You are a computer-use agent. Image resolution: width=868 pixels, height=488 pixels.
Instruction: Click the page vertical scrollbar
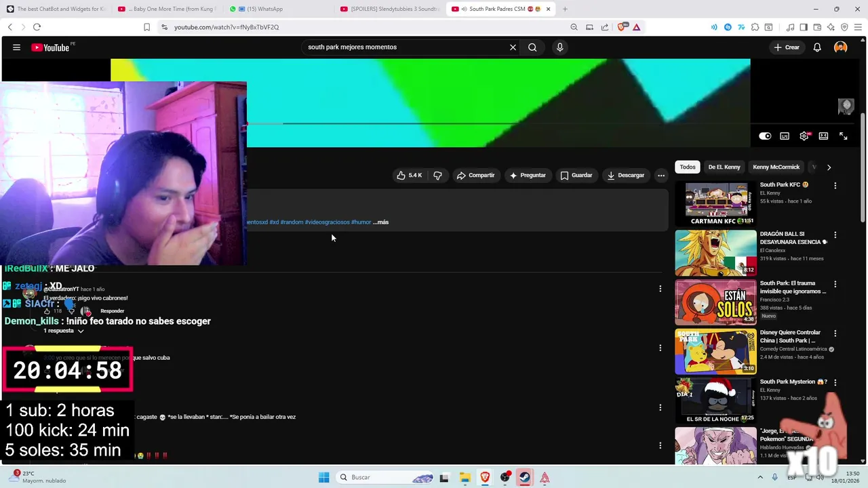(x=863, y=168)
